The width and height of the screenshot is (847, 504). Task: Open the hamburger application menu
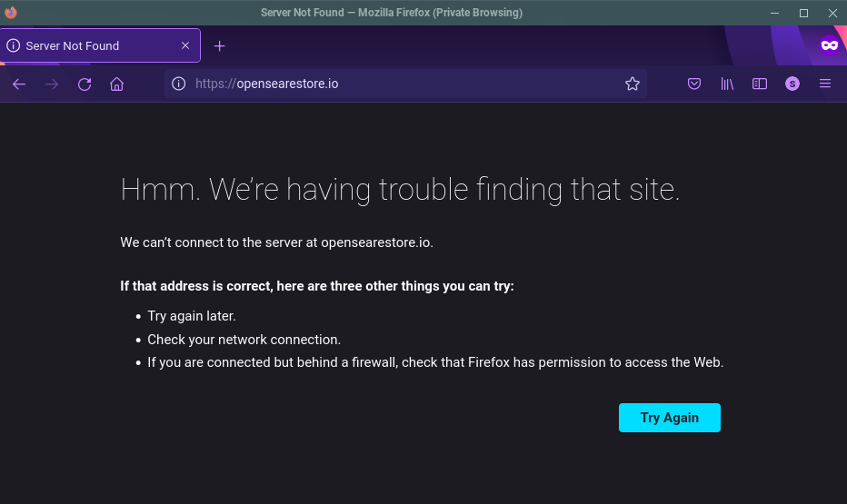825,84
